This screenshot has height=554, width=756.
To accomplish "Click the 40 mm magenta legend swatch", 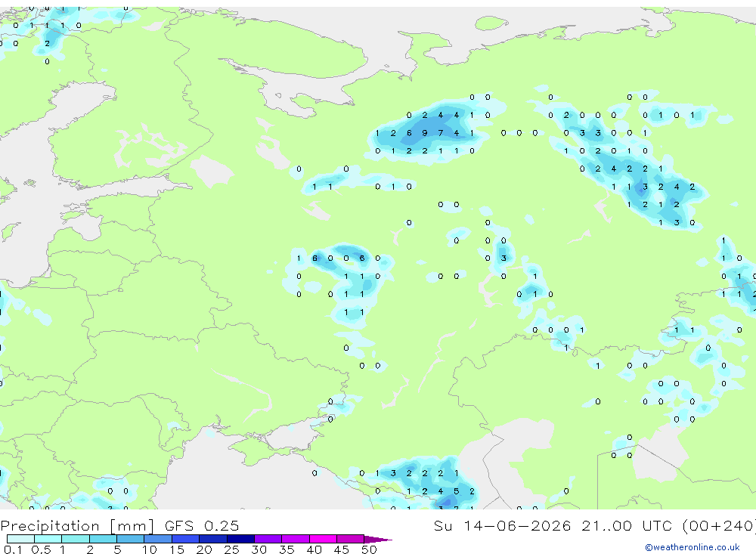I will coord(323,539).
